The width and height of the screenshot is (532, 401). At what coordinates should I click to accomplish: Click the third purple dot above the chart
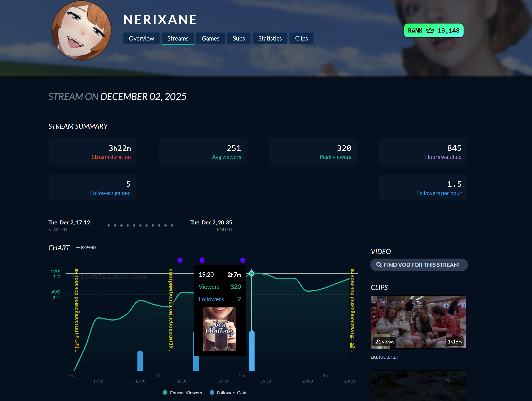[243, 260]
